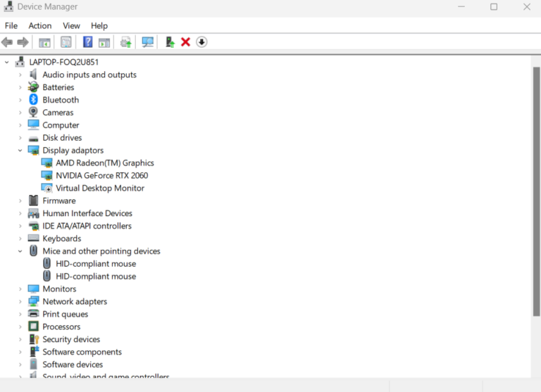This screenshot has width=541, height=392.
Task: Expand the Keyboards category chevron
Action: [x=20, y=239]
